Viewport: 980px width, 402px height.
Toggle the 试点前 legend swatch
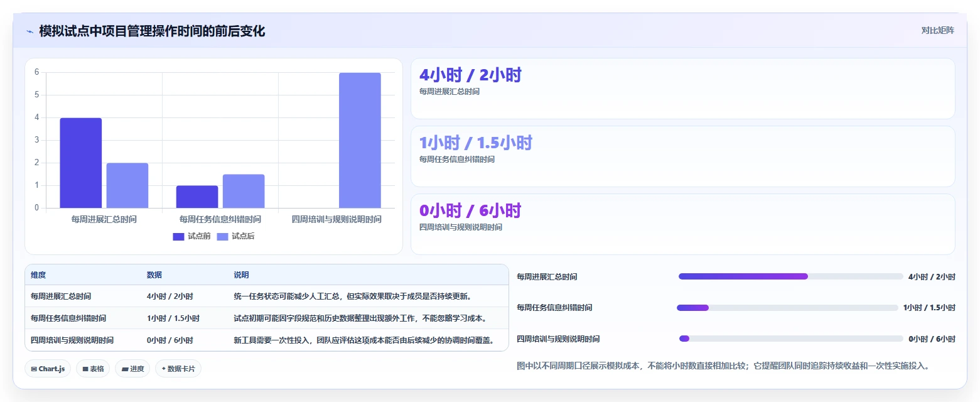coord(178,237)
